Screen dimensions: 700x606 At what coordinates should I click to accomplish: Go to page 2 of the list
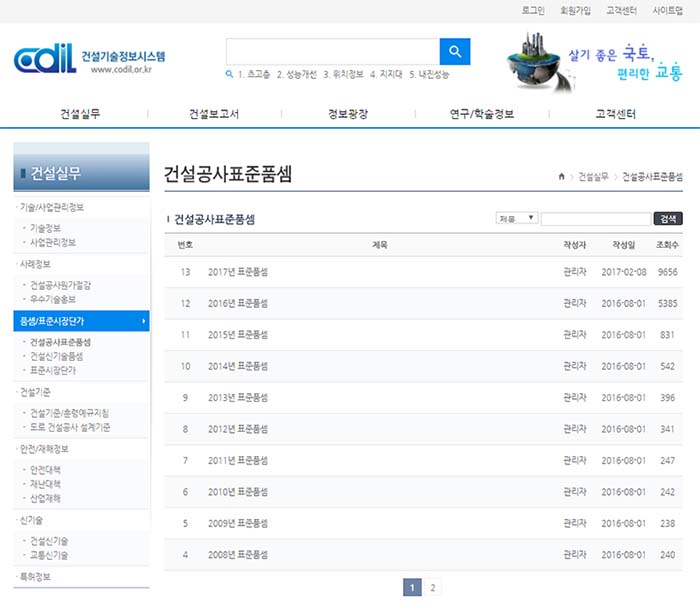click(433, 587)
